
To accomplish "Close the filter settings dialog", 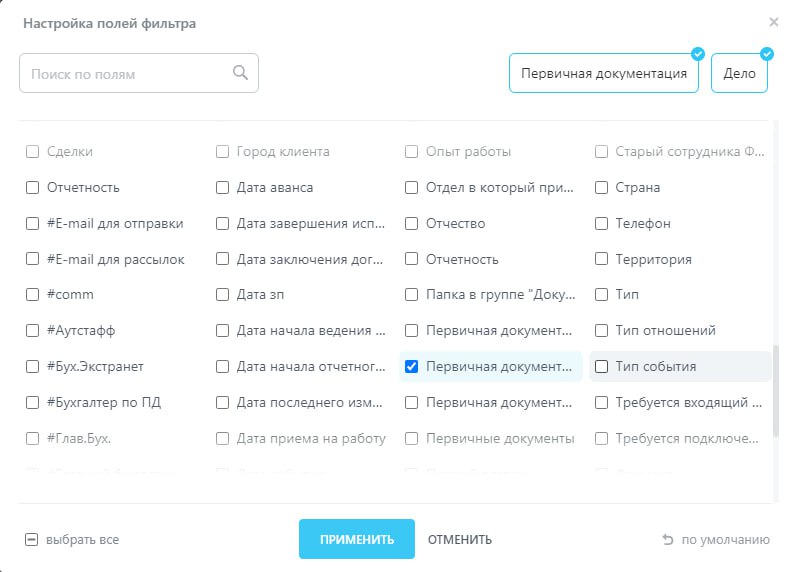I will [x=773, y=22].
